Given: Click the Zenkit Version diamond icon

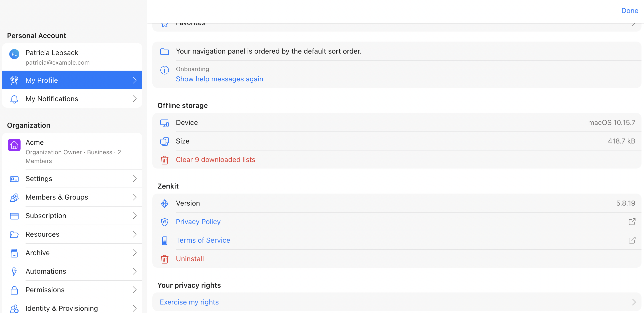Looking at the screenshot, I should pyautogui.click(x=165, y=203).
